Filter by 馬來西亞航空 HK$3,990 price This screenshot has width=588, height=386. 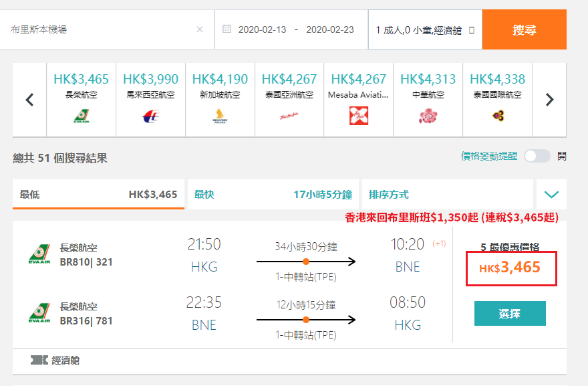pyautogui.click(x=151, y=100)
